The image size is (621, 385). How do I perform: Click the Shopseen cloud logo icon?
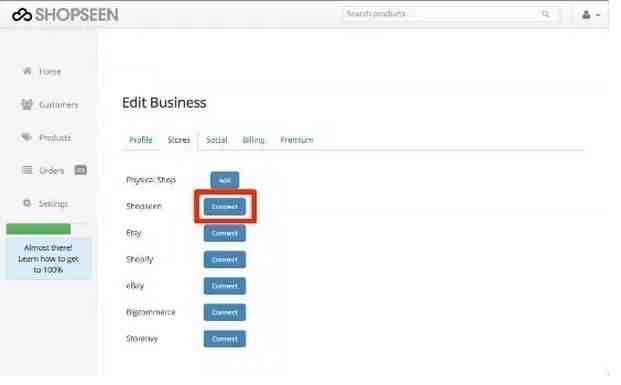(22, 15)
